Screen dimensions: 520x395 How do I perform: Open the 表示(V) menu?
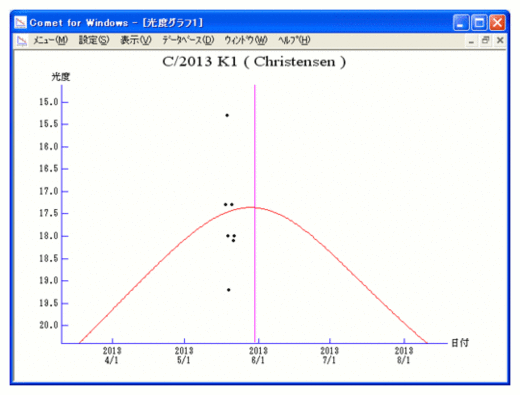[x=136, y=41]
